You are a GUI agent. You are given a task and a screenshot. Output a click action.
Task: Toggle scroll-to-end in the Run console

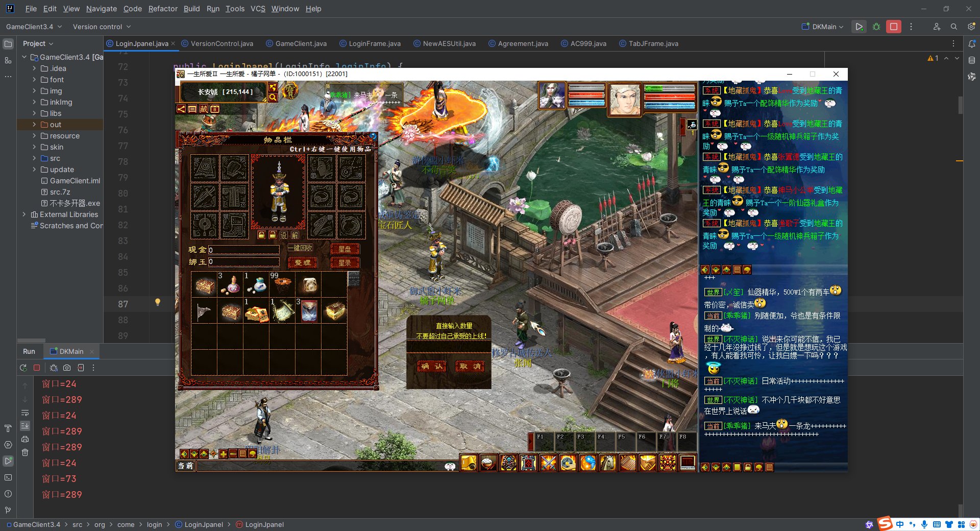tap(25, 426)
